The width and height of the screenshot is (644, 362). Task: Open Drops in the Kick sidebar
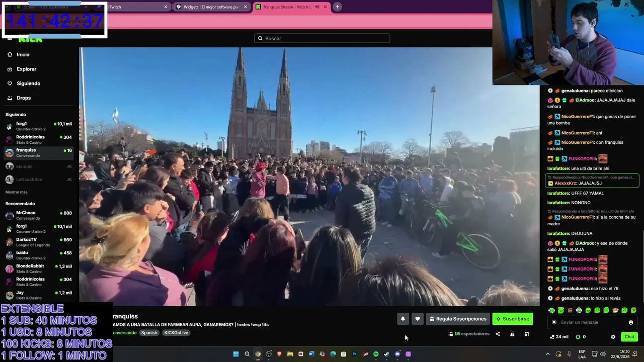(24, 98)
